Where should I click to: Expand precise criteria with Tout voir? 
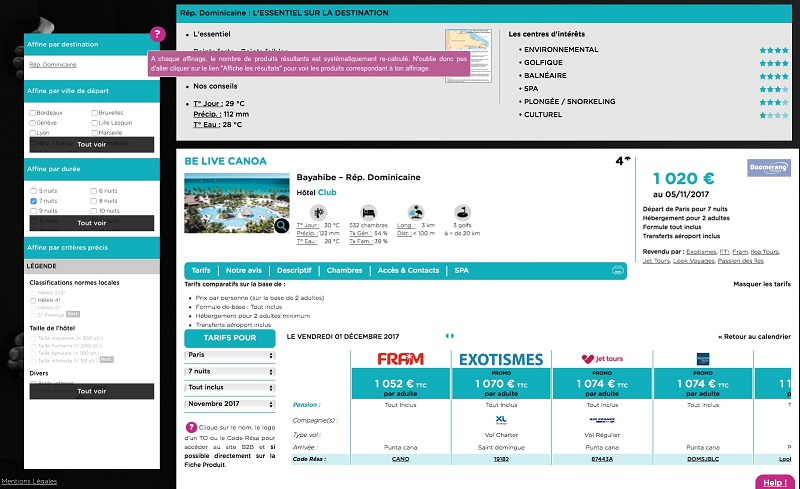(92, 391)
